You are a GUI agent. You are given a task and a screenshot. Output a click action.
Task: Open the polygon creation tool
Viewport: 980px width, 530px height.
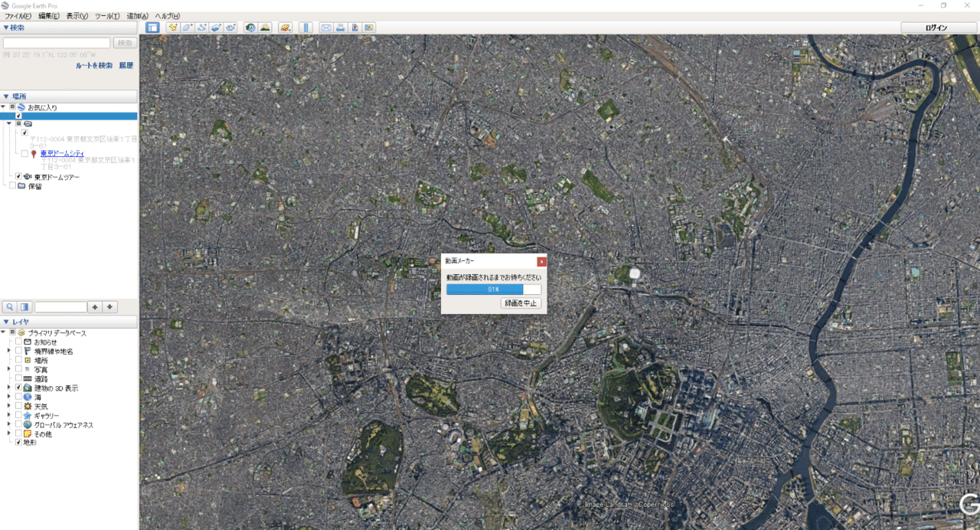point(187,27)
